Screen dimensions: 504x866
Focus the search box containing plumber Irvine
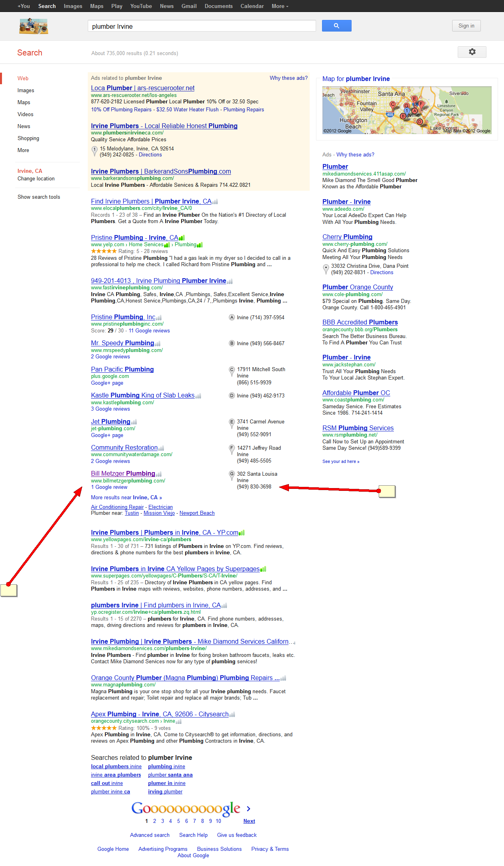click(x=202, y=26)
